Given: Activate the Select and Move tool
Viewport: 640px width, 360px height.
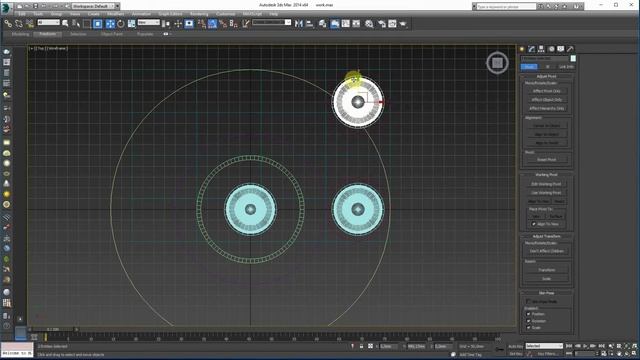Looking at the screenshot, I should pos(110,24).
